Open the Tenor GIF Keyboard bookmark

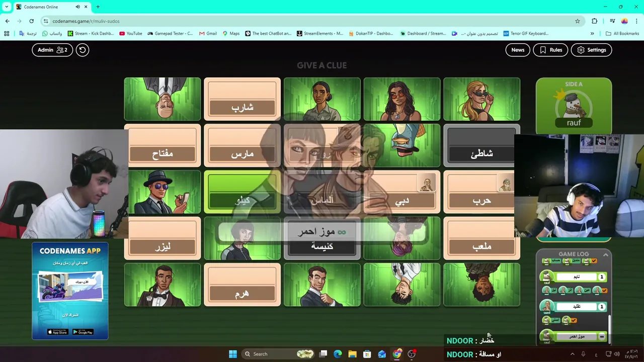click(525, 34)
